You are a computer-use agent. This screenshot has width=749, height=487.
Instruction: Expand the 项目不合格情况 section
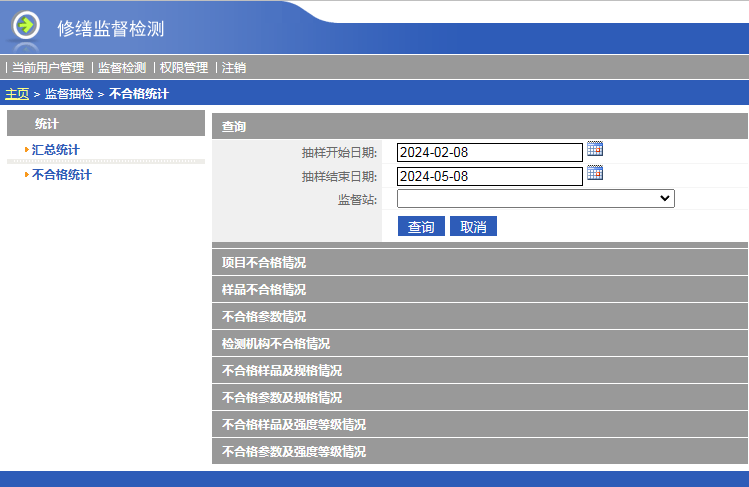pos(264,263)
